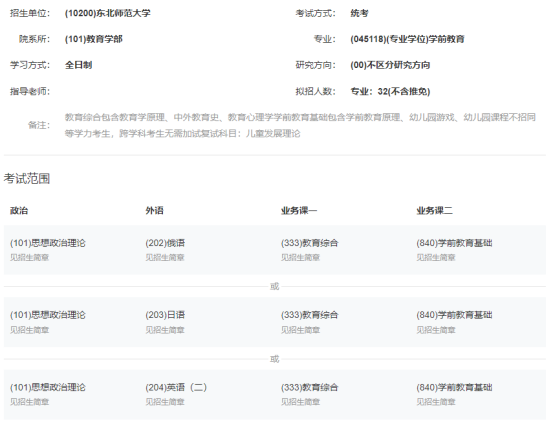
Task: Click the planned enrollment 专业:32 text
Action: click(390, 92)
